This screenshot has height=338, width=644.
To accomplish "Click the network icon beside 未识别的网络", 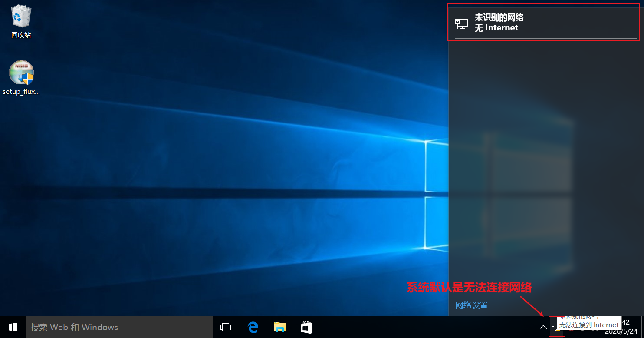I will (x=461, y=23).
